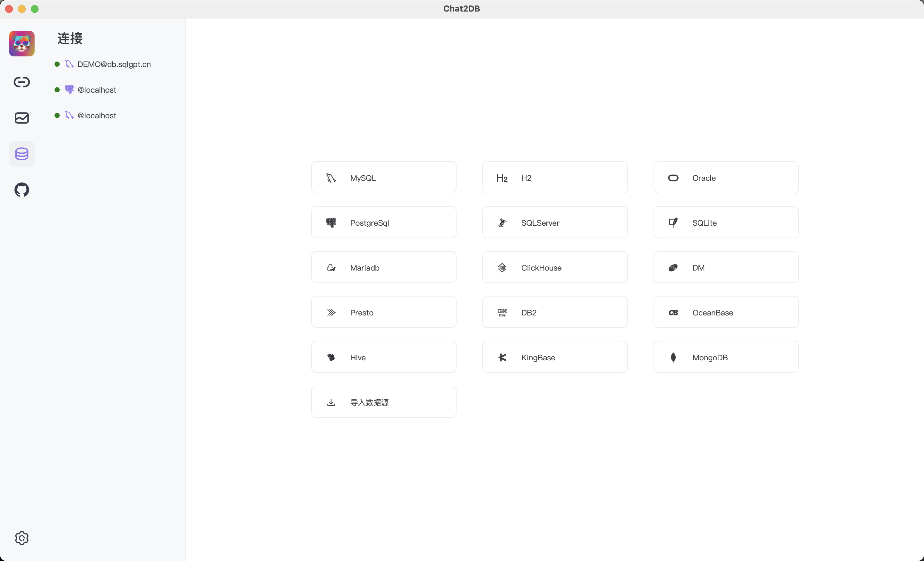924x561 pixels.
Task: Create a new SQLServer connection
Action: [555, 222]
